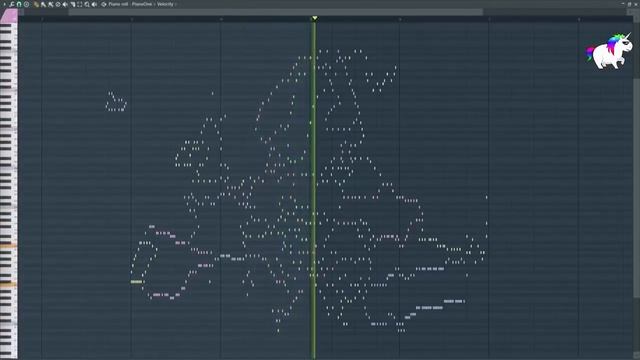The image size is (640, 360).
Task: Click the vertical scrollbar on the right
Action: pos(637,188)
